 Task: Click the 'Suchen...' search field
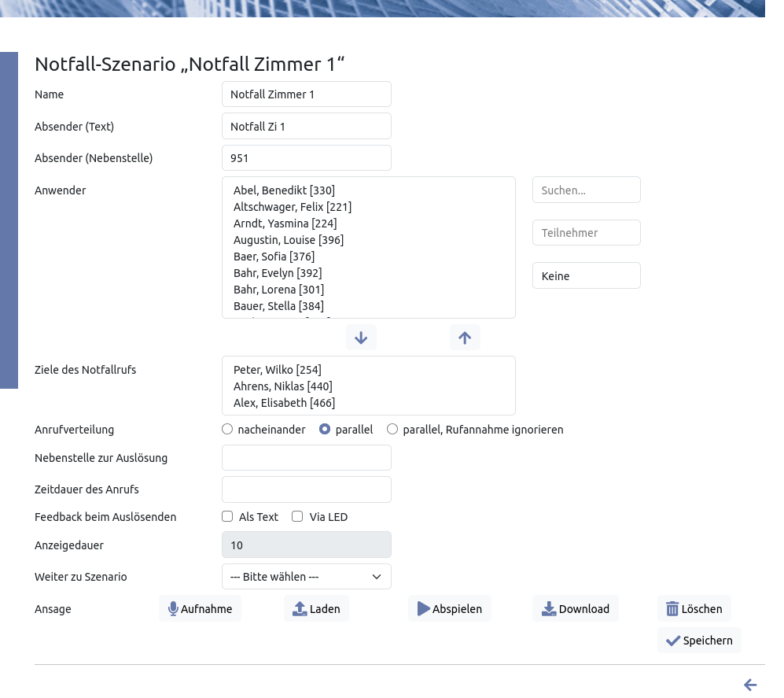(586, 190)
